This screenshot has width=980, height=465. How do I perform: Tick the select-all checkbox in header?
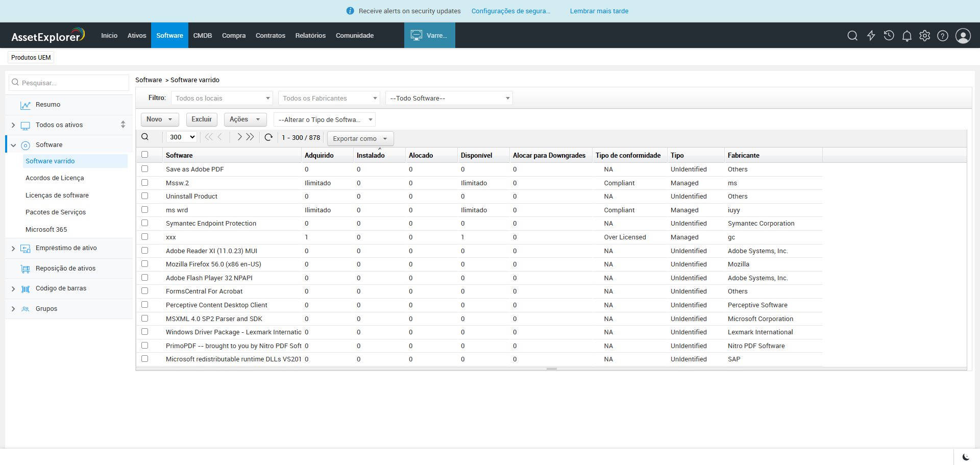(x=145, y=155)
